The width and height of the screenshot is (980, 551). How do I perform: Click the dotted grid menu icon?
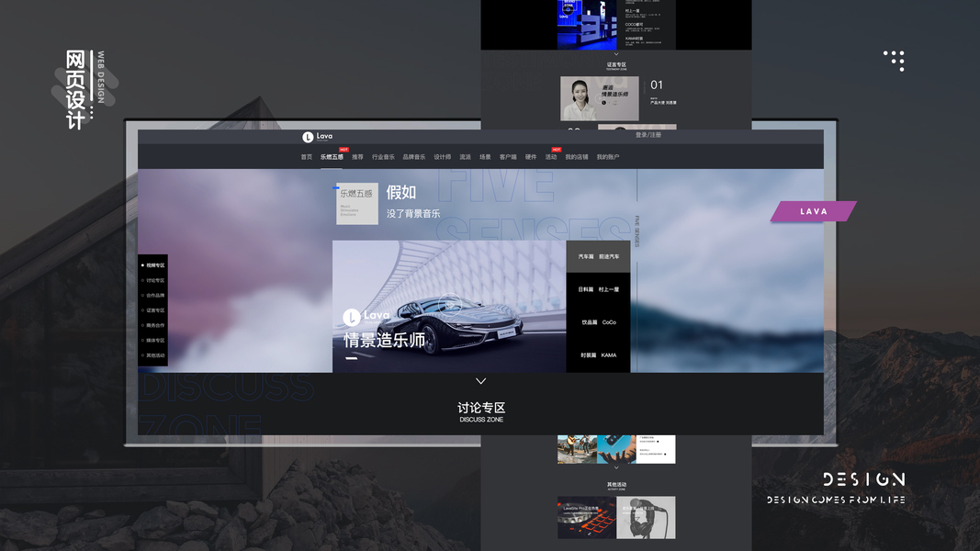pyautogui.click(x=895, y=61)
